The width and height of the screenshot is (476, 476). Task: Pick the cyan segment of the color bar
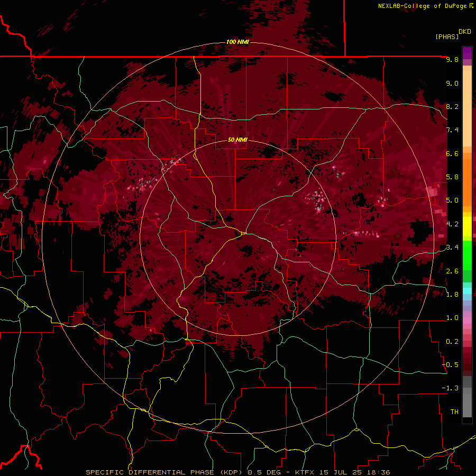(467, 291)
